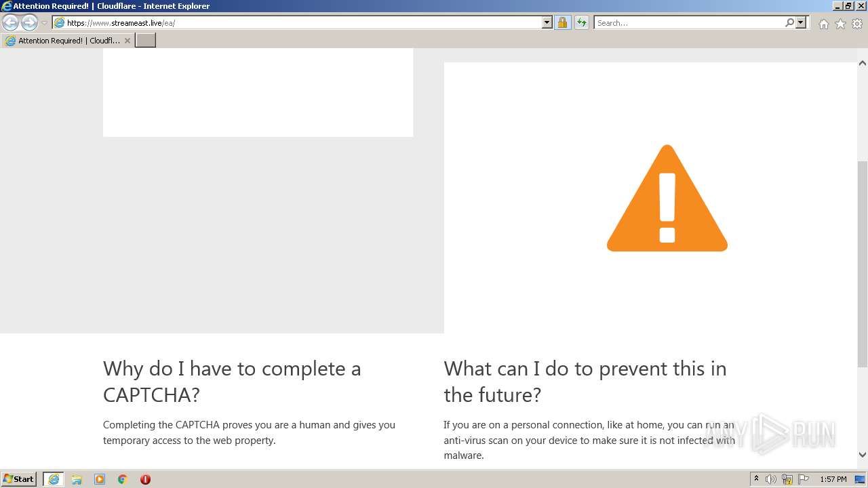Screen dimensions: 868x488
Task: Click the heading What can I do to prevent this
Action: pos(585,382)
